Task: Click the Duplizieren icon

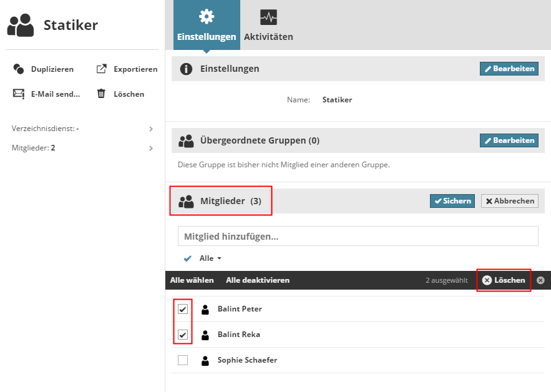Action: coord(19,69)
